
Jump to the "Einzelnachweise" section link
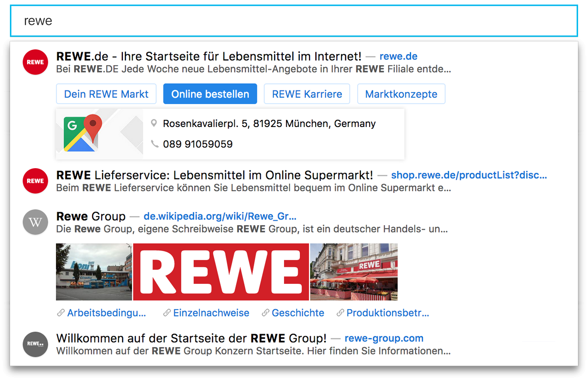[211, 313]
